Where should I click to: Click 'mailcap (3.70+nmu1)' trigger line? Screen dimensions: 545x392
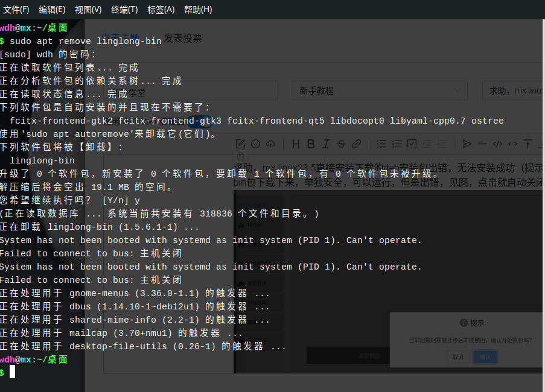pyautogui.click(x=121, y=333)
